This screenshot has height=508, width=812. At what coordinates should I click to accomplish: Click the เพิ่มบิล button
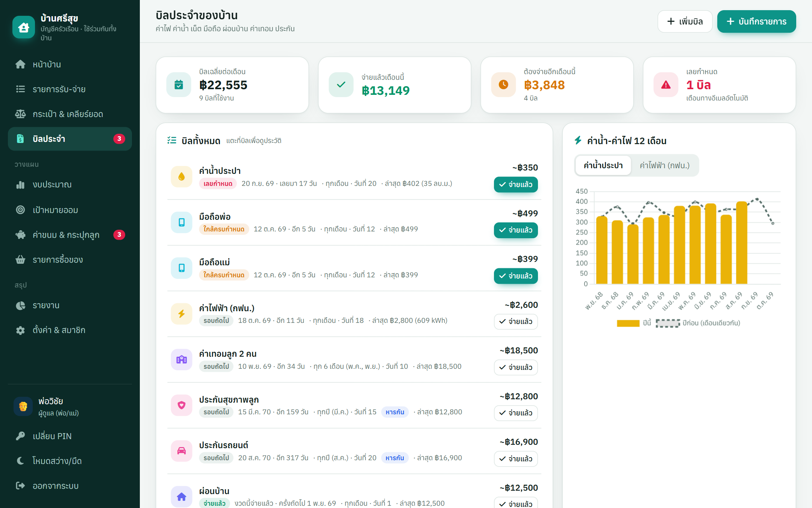pyautogui.click(x=685, y=21)
